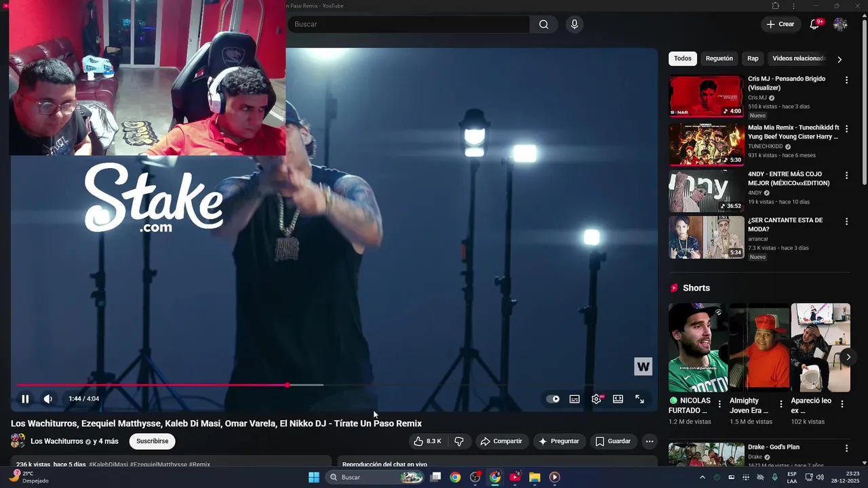Like the video with the thumbs-up button
The width and height of the screenshot is (868, 488).
click(428, 441)
